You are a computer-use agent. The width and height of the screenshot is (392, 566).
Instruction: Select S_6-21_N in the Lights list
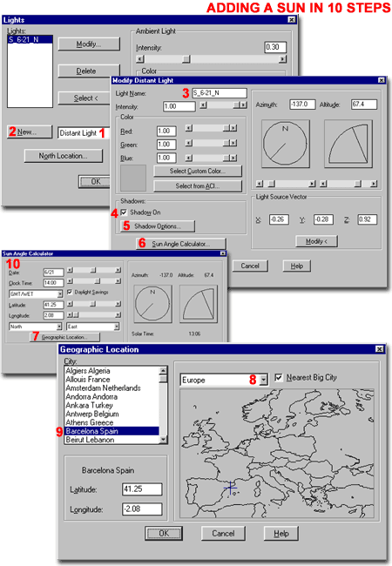(x=30, y=40)
